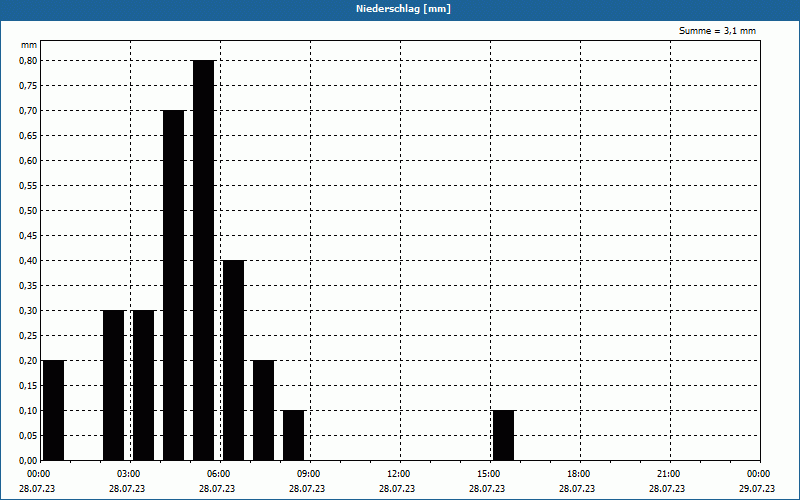Select the 0,10 mm bar before 09:00
Image resolution: width=800 pixels, height=500 pixels.
click(293, 435)
